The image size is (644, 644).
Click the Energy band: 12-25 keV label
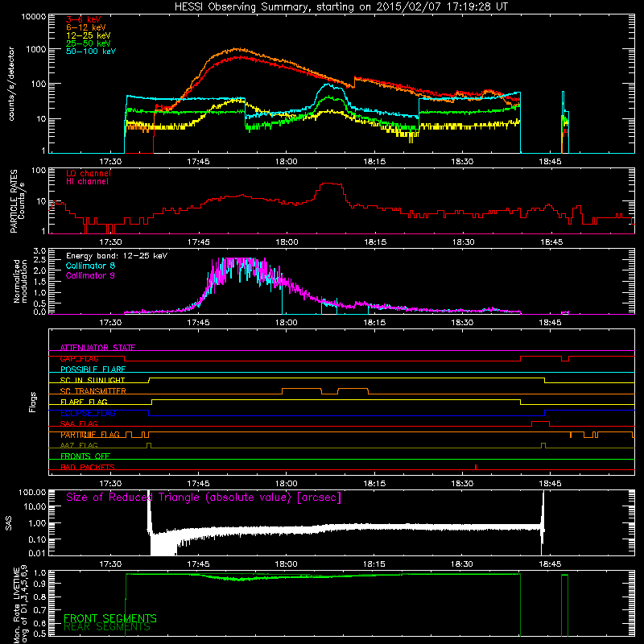click(x=117, y=256)
